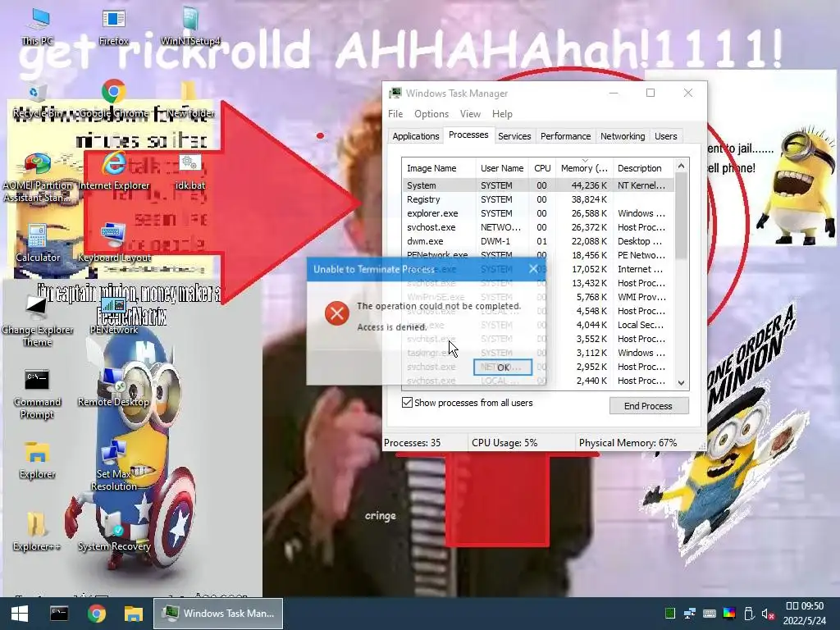
Task: Open the Windows Start menu
Action: [x=20, y=614]
